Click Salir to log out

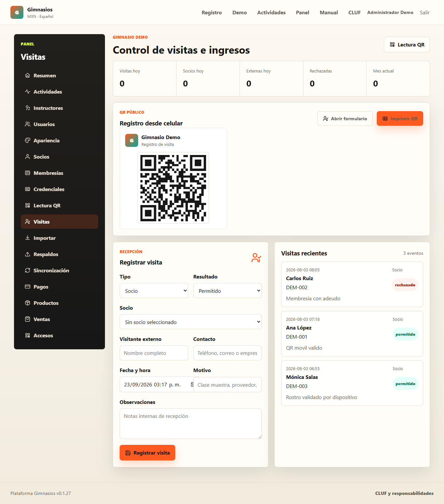click(425, 12)
